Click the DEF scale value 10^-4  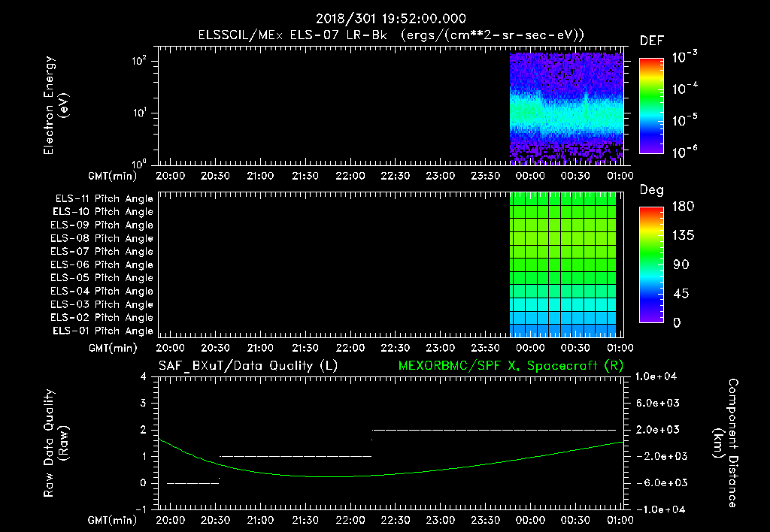pyautogui.click(x=685, y=88)
